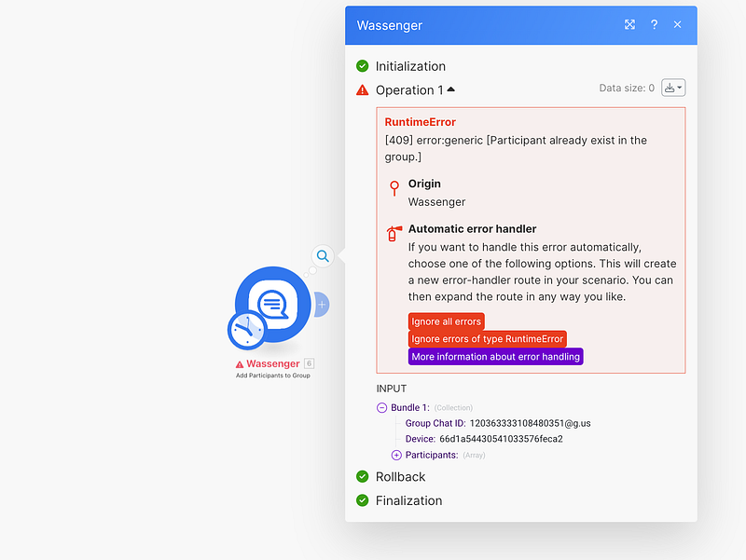Click Ignore errors of type RuntimeError
Viewport: 746px width, 560px height.
pyautogui.click(x=487, y=339)
